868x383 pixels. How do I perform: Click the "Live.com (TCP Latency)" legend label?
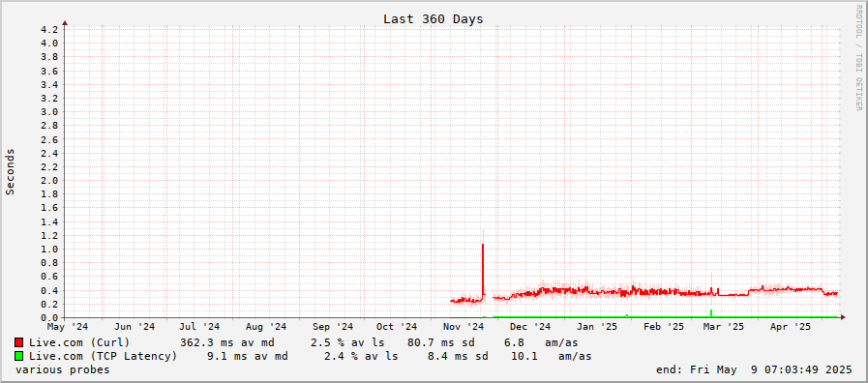[103, 357]
